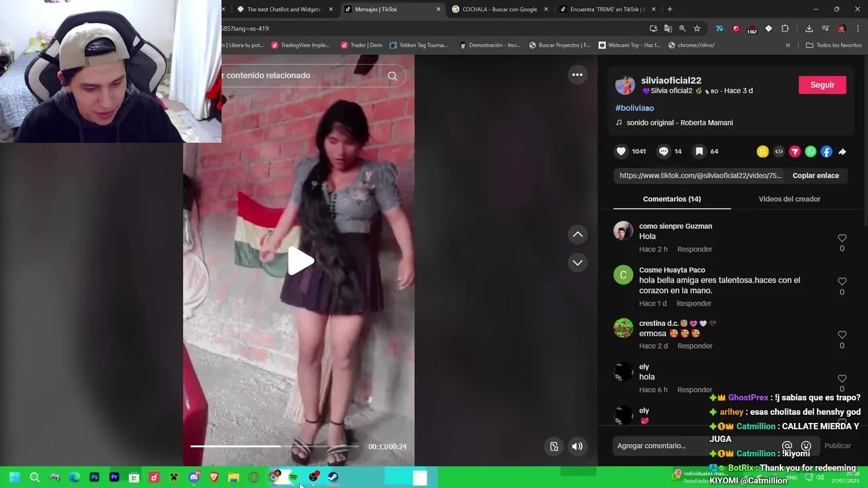Reply to como sienpre Guzman comment
Image resolution: width=868 pixels, height=488 pixels.
pos(694,249)
